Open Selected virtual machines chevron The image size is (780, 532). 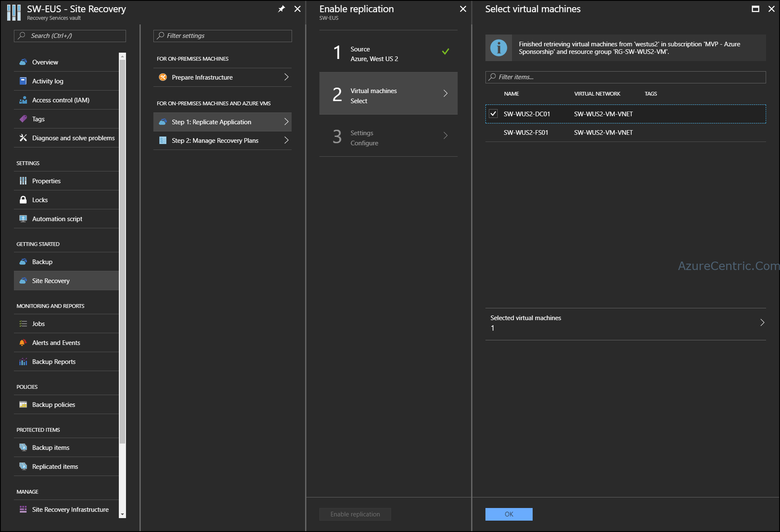762,323
